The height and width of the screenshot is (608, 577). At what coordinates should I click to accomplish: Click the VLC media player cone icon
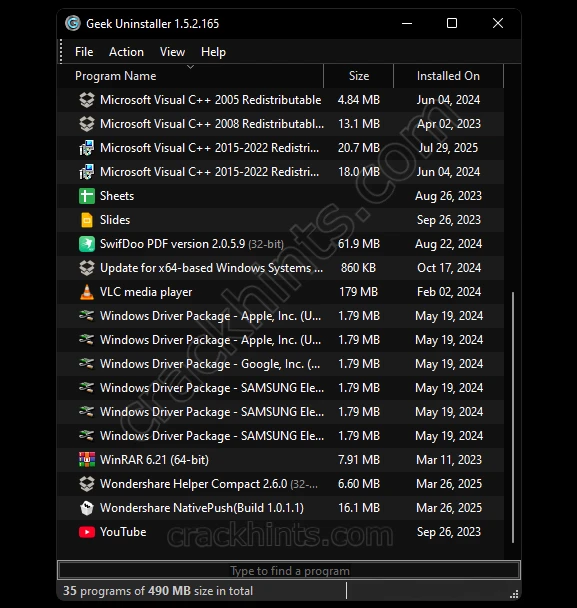[87, 292]
